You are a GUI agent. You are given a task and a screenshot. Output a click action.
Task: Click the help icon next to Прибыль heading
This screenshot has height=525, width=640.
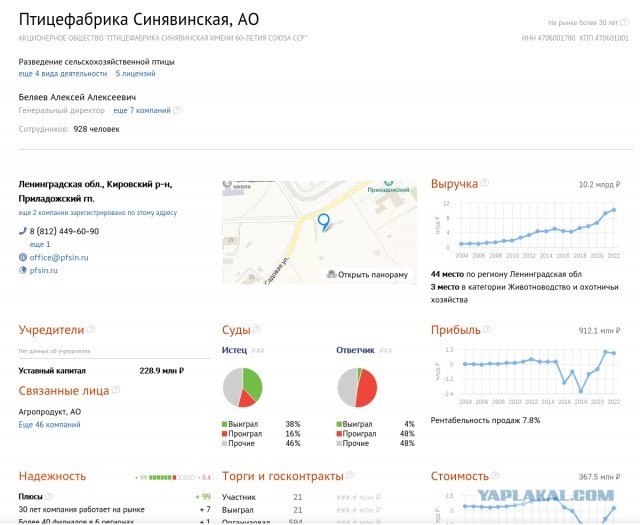coord(487,329)
